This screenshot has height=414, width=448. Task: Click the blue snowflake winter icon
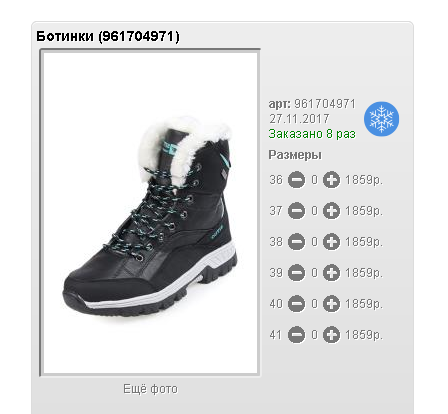pyautogui.click(x=381, y=119)
